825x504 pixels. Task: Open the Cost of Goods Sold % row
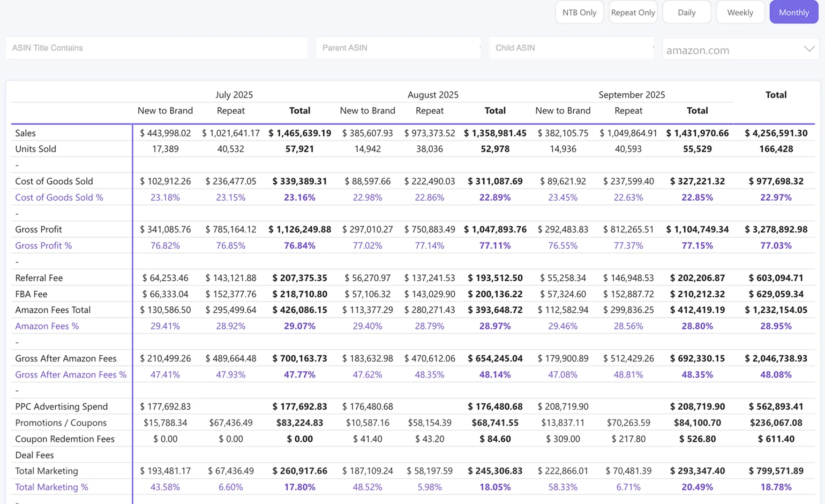point(59,197)
